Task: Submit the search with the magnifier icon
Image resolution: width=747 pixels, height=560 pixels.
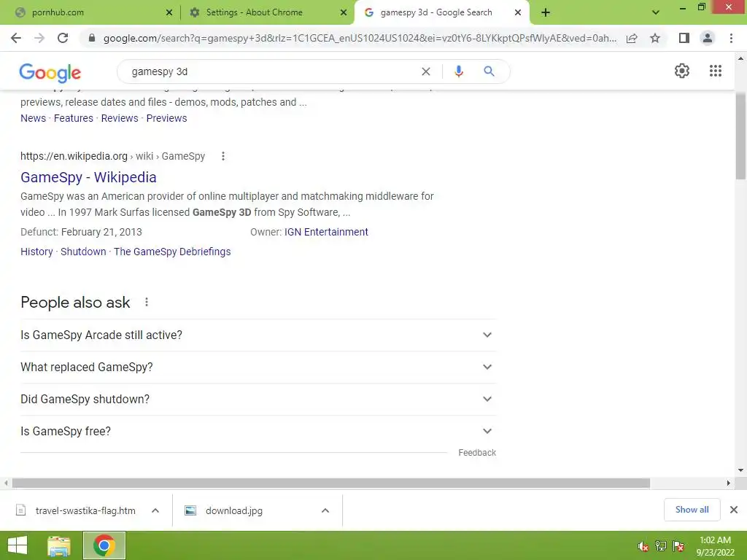Action: tap(489, 71)
